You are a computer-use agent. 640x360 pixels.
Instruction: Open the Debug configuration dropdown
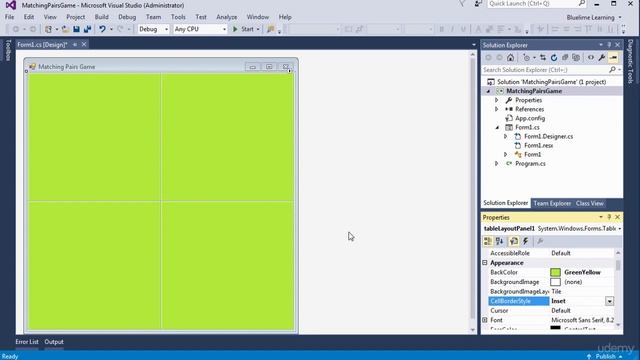coord(166,29)
